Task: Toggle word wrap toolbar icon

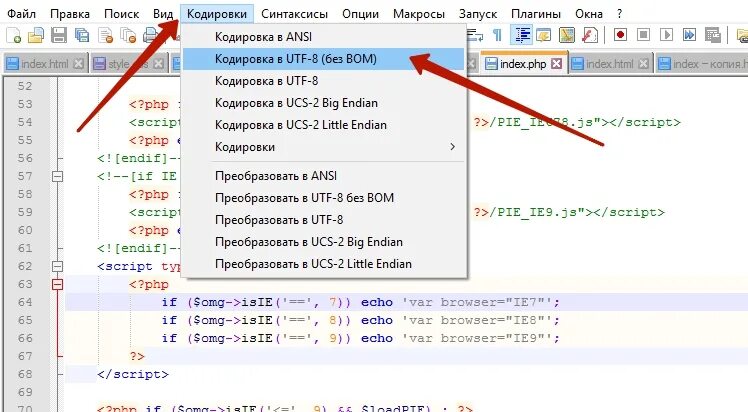Action: click(475, 35)
